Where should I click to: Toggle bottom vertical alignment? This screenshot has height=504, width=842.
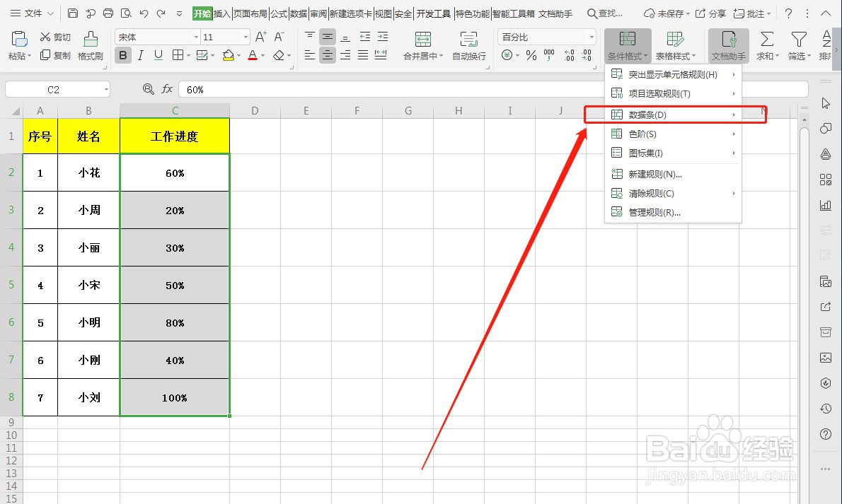click(x=345, y=37)
